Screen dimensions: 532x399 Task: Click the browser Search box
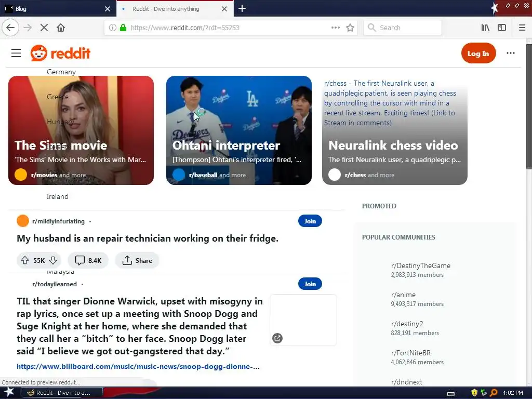tap(403, 28)
